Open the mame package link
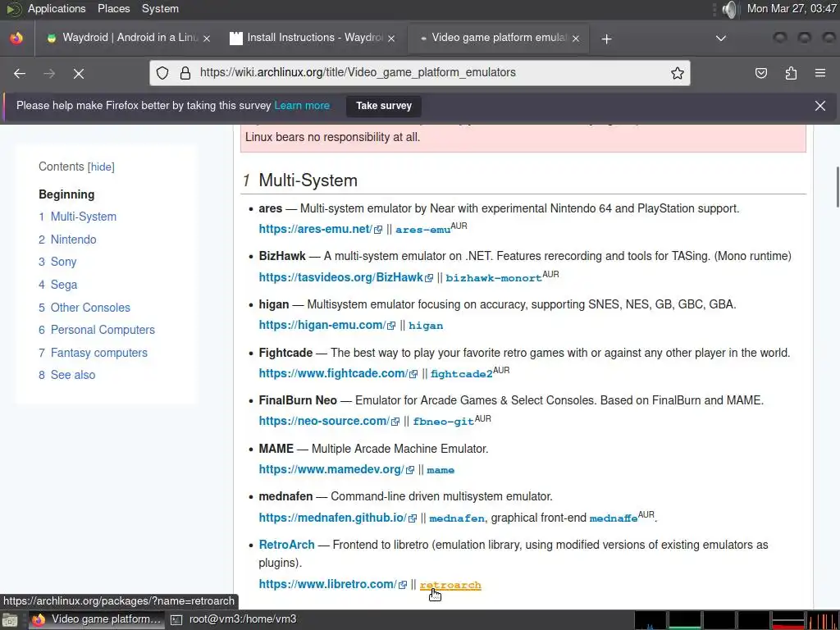 [441, 470]
